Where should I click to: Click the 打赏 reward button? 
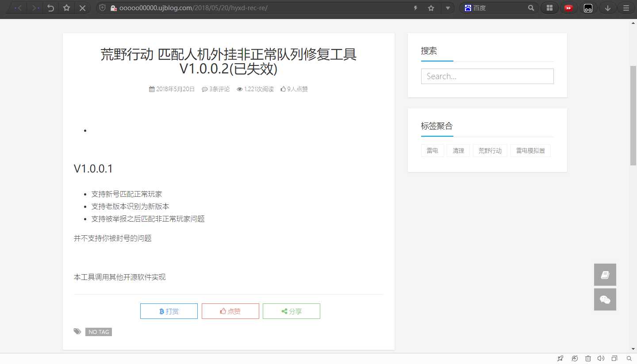(x=169, y=311)
